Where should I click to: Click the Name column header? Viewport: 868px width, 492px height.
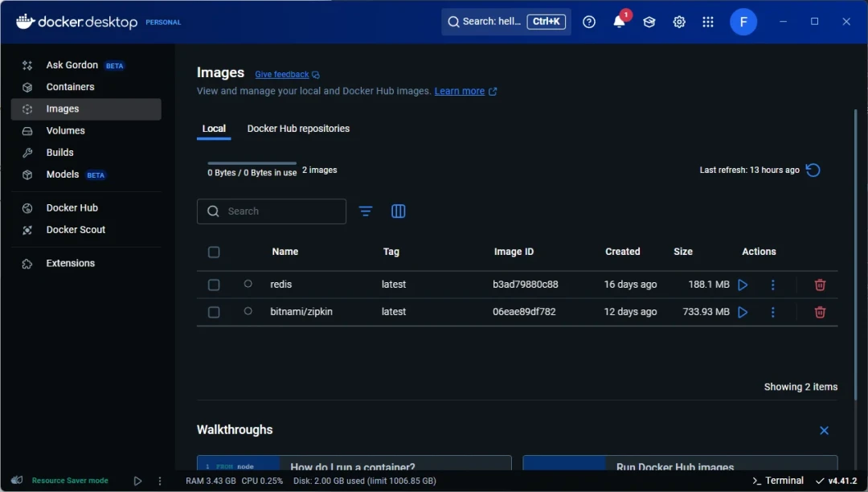(285, 252)
